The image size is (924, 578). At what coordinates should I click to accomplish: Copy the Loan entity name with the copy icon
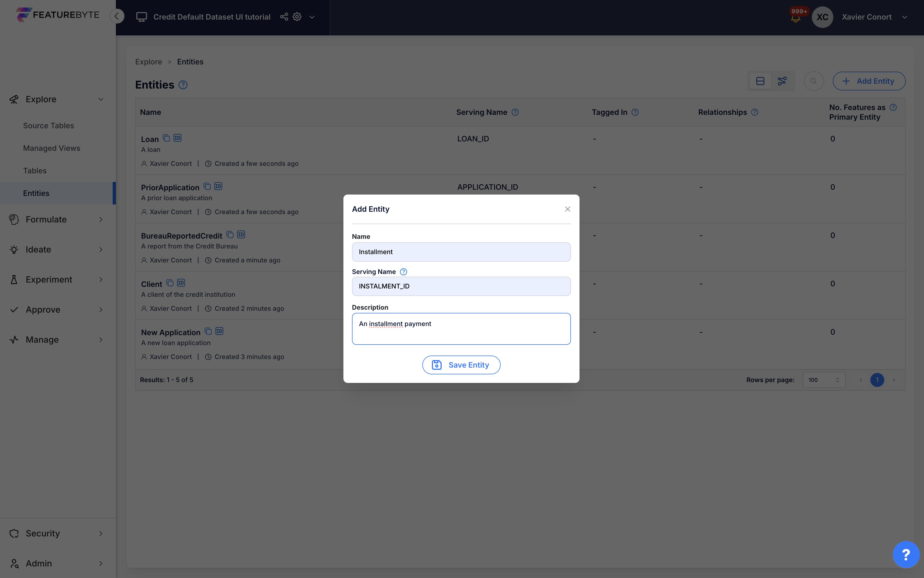point(166,138)
